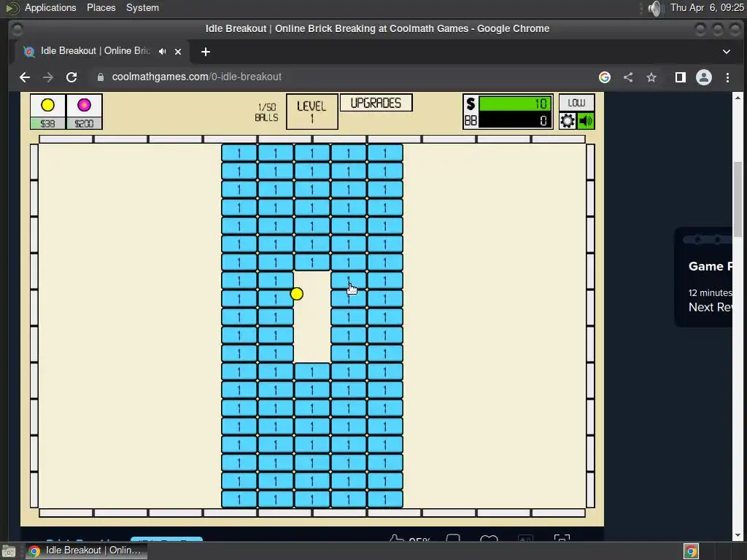Click the site lock icon in address bar
Image resolution: width=747 pixels, height=560 pixels.
[101, 77]
